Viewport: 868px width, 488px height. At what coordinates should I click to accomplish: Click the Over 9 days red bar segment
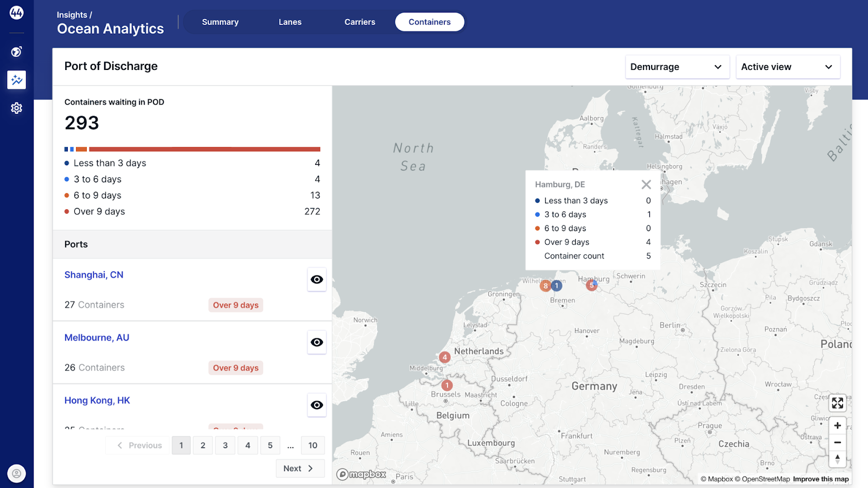[205, 149]
